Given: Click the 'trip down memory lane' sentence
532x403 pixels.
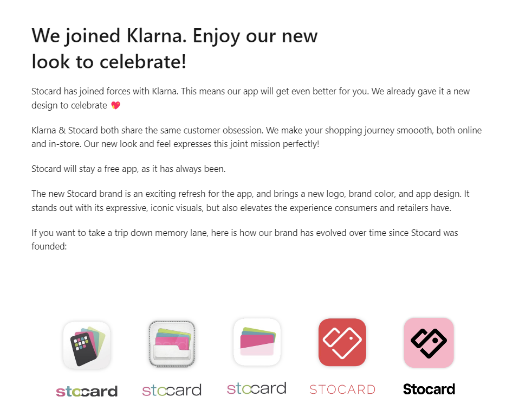Looking at the screenshot, I should coord(245,240).
